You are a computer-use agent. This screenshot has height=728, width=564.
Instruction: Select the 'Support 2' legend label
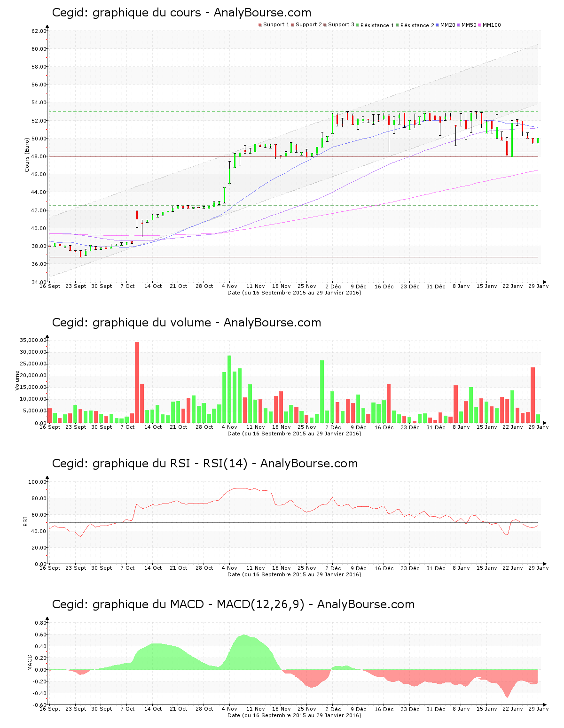[309, 25]
